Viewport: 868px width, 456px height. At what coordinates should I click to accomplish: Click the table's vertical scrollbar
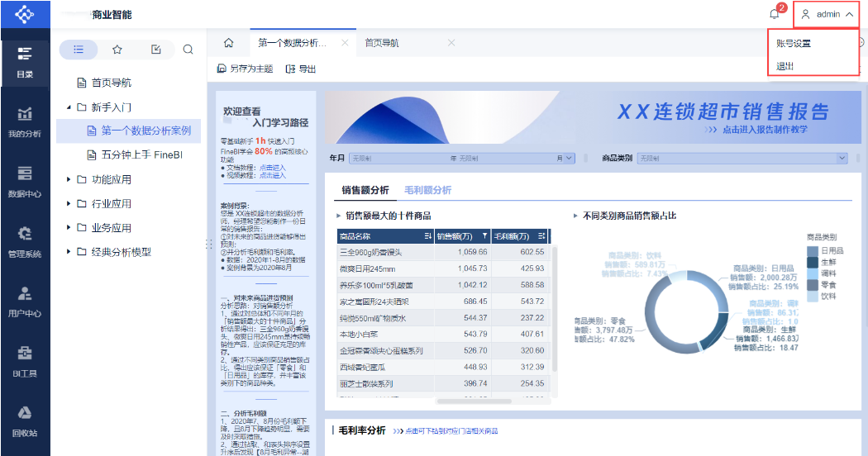pyautogui.click(x=554, y=310)
